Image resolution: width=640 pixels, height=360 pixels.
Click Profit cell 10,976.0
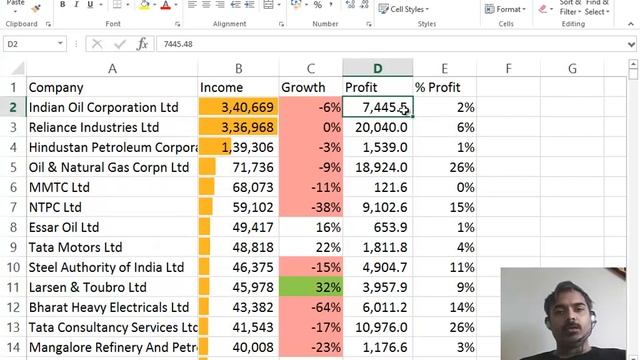click(378, 327)
